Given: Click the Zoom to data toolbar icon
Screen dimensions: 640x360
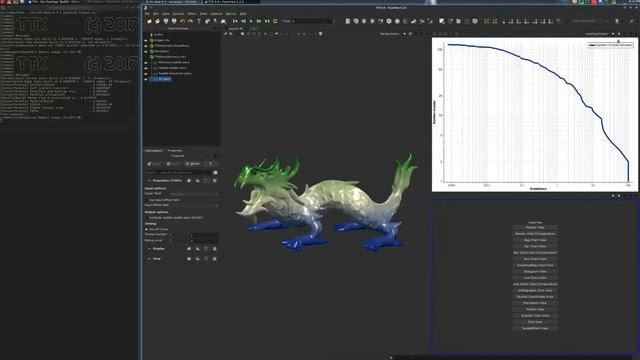Looking at the screenshot, I should pos(495,21).
